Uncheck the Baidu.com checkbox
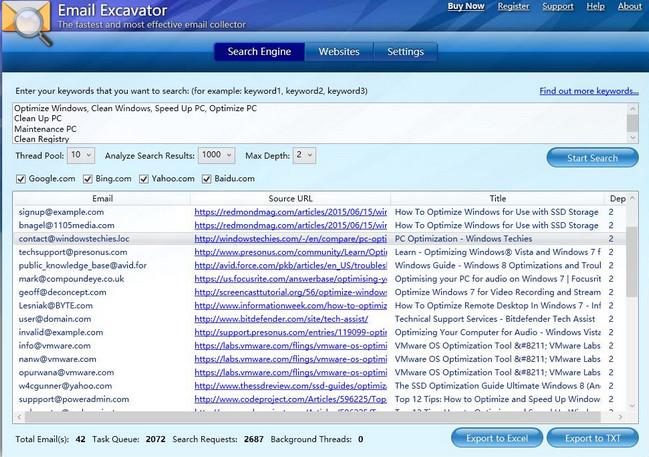The height and width of the screenshot is (457, 649). tap(207, 179)
